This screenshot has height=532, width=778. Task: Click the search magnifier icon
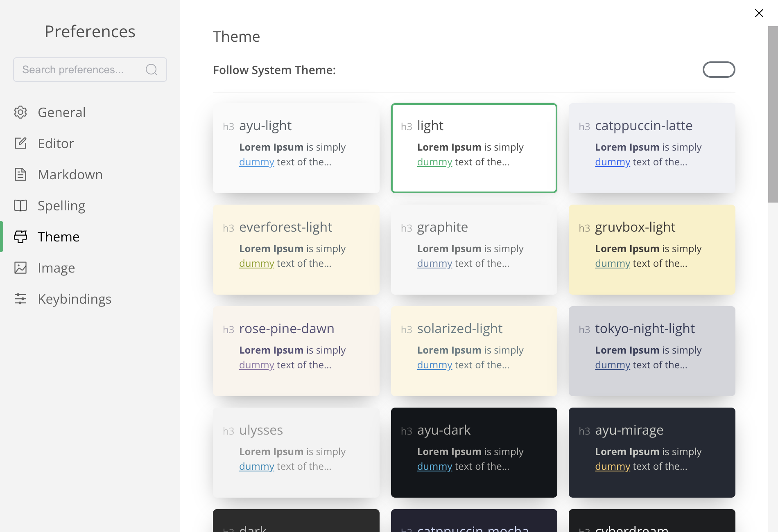(x=152, y=70)
